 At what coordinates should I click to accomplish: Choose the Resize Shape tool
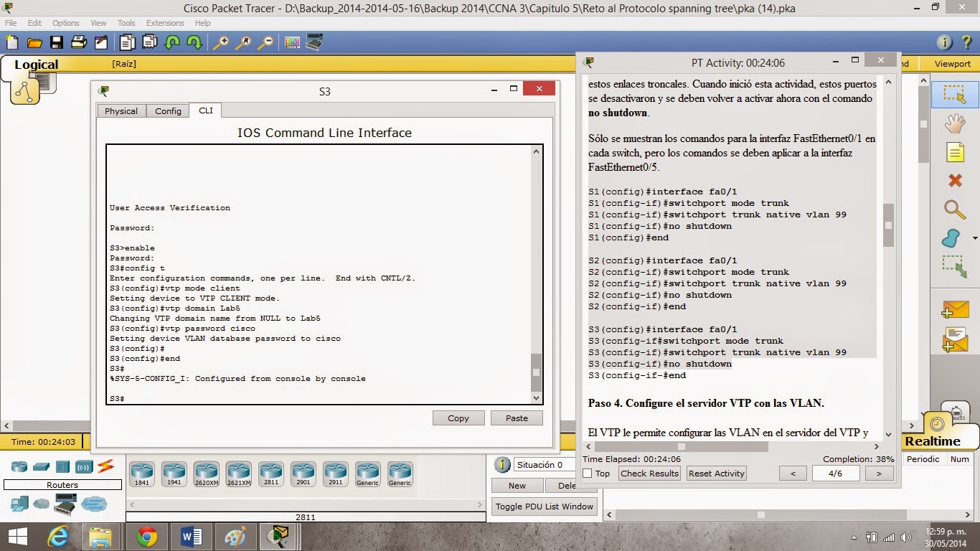[x=955, y=266]
